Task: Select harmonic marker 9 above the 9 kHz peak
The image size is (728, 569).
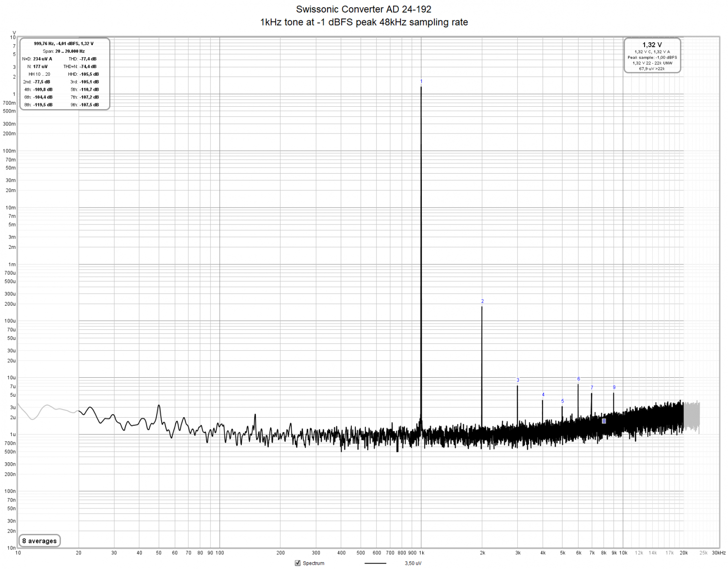Action: (614, 387)
